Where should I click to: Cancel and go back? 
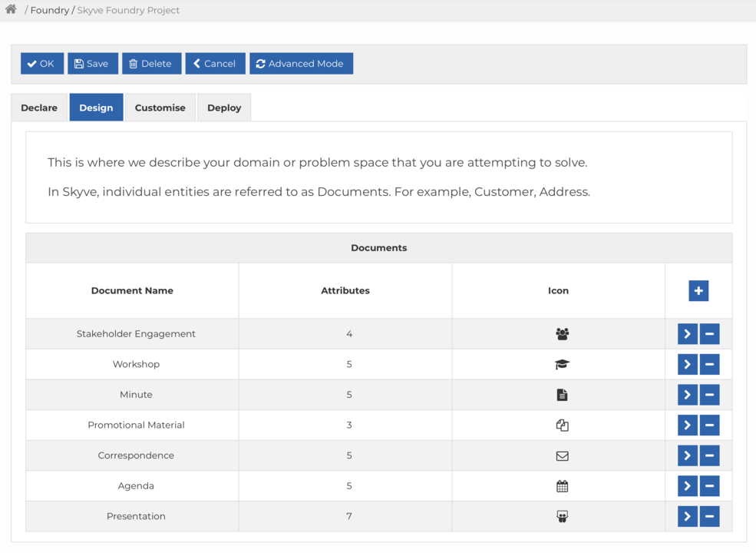[215, 63]
